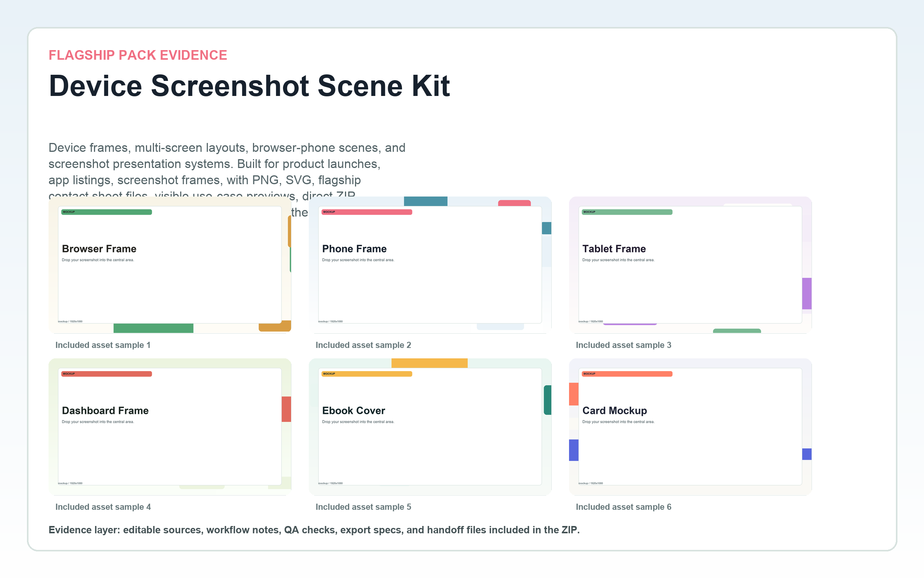Click the pink MOCKUP tag in Phone Frame
The width and height of the screenshot is (924, 578).
coord(367,212)
